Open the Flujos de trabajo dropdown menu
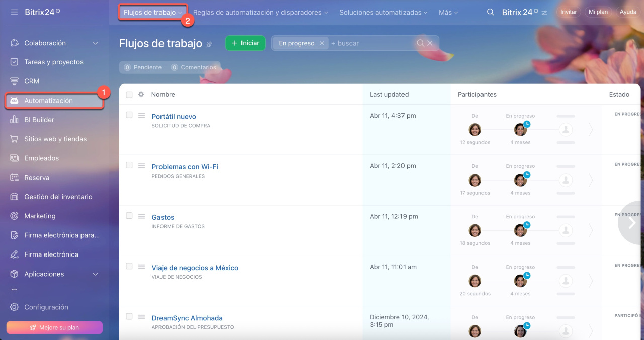 pos(152,12)
